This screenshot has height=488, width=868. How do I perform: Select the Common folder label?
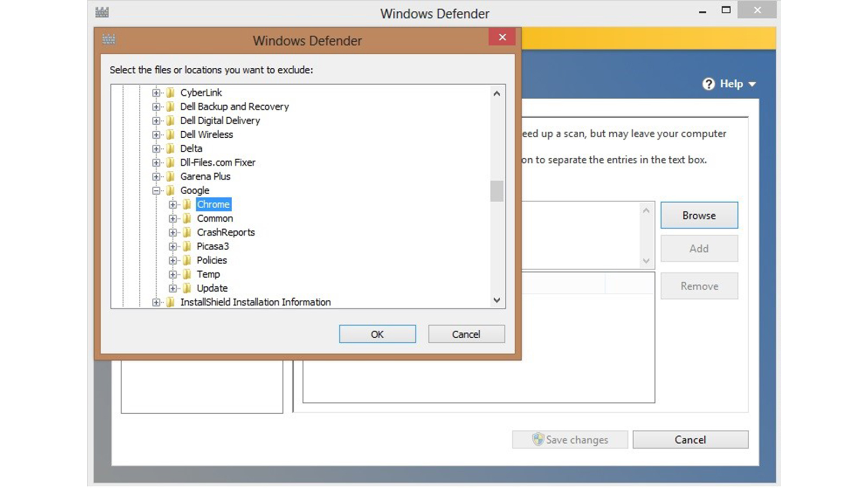(x=215, y=219)
